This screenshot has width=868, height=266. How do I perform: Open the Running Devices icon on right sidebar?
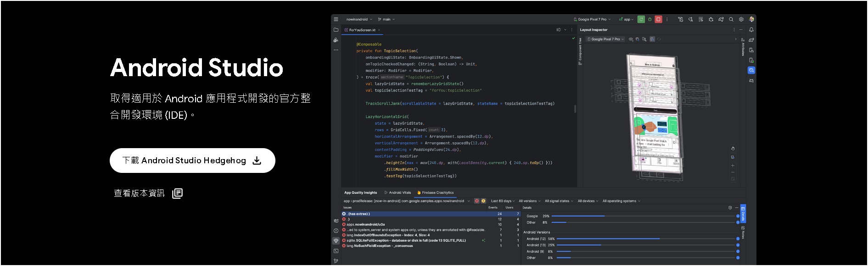point(751,60)
